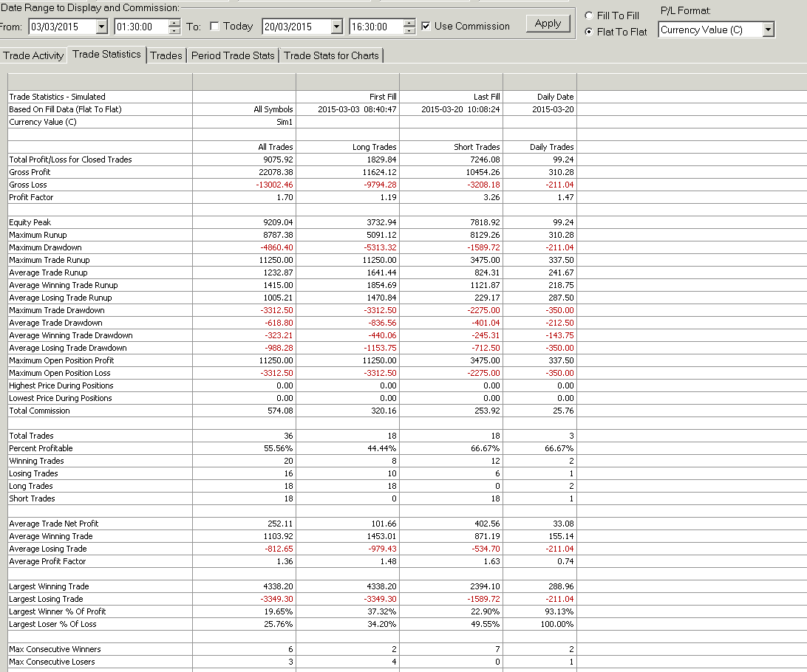Image resolution: width=807 pixels, height=672 pixels.
Task: Click the Short Trades column header cell
Action: tap(452, 147)
